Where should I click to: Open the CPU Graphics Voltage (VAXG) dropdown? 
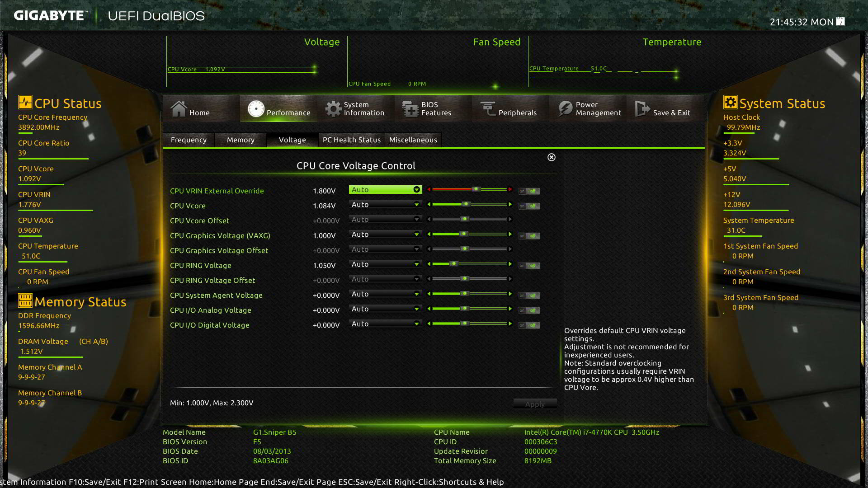coord(385,235)
